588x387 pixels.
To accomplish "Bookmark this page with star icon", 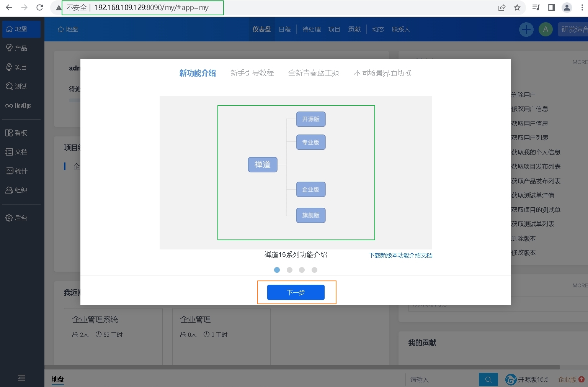I will coord(517,7).
